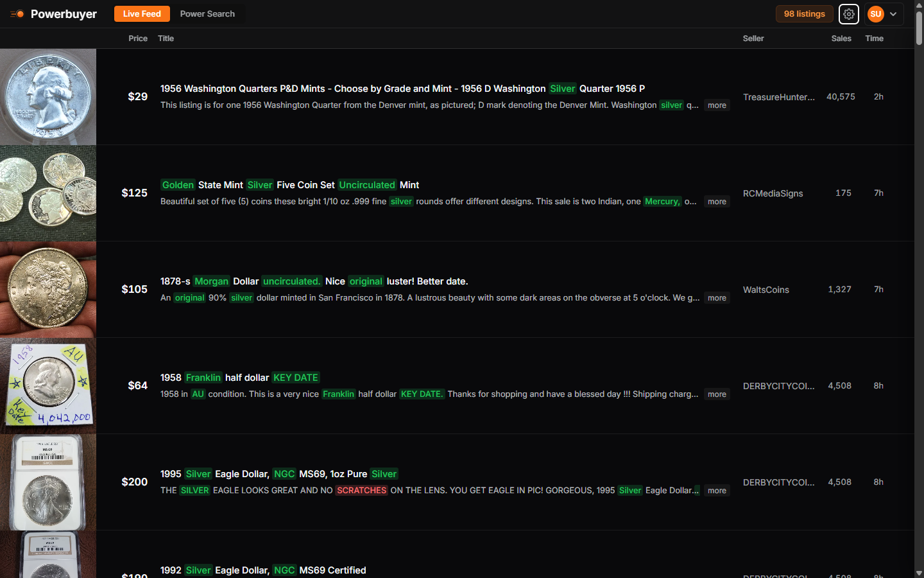
Task: Open the 1995 Silver Eagle Dollar NGC MS69 title
Action: coord(279,474)
